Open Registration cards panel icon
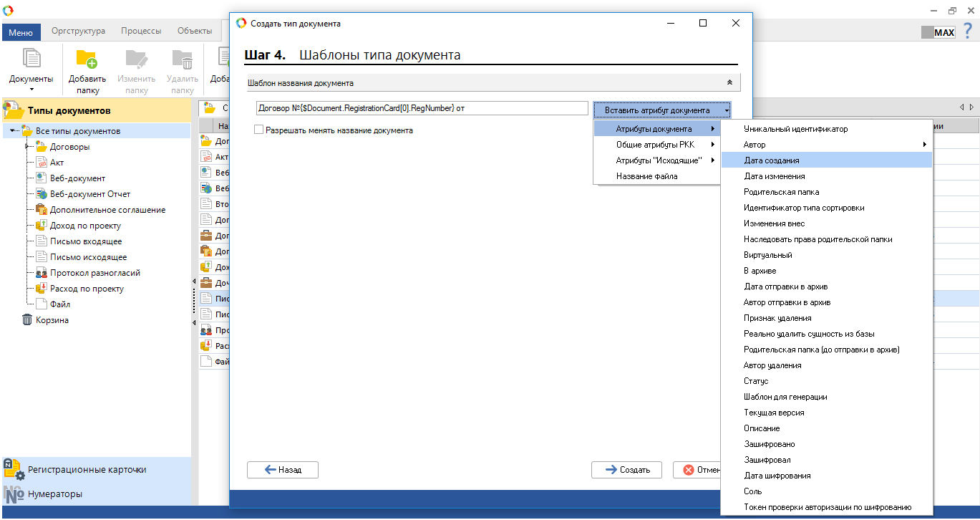This screenshot has height=520, width=980. [14, 469]
